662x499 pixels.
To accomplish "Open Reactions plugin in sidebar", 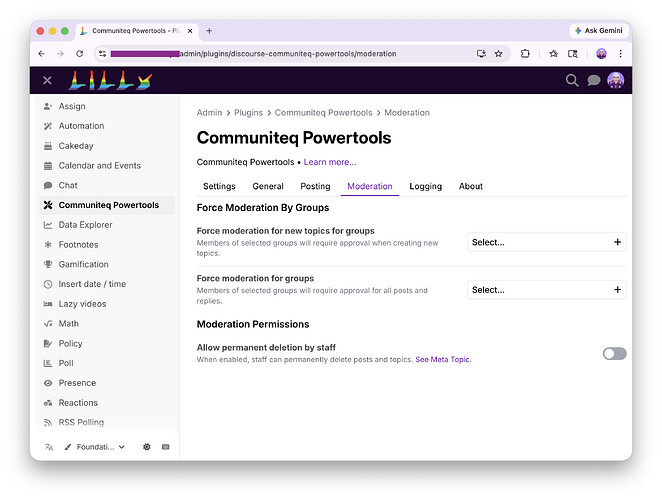I will 107,403.
